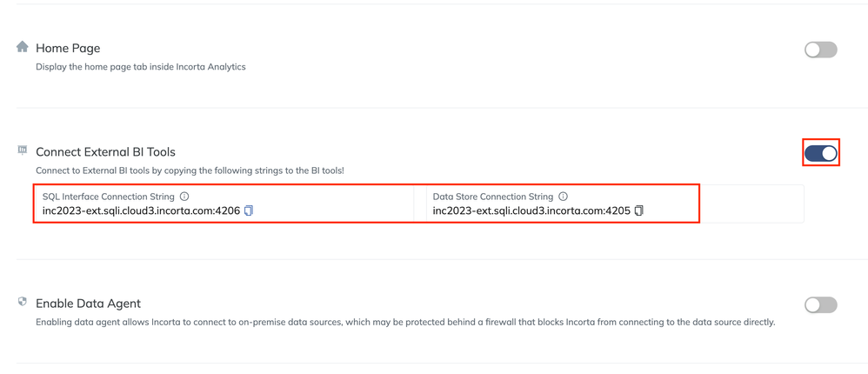Image resolution: width=868 pixels, height=374 pixels.
Task: Click the Home Page house icon
Action: click(23, 47)
